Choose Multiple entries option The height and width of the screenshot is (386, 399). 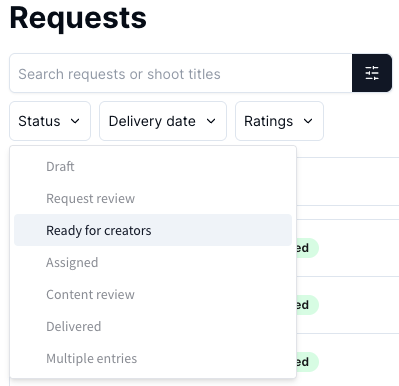click(153, 358)
